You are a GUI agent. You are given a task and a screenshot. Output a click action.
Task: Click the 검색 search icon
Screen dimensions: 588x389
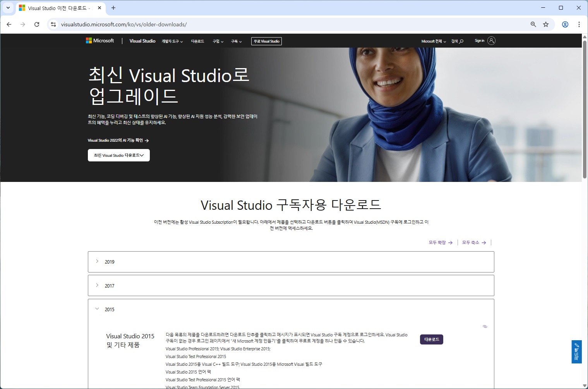pyautogui.click(x=457, y=41)
